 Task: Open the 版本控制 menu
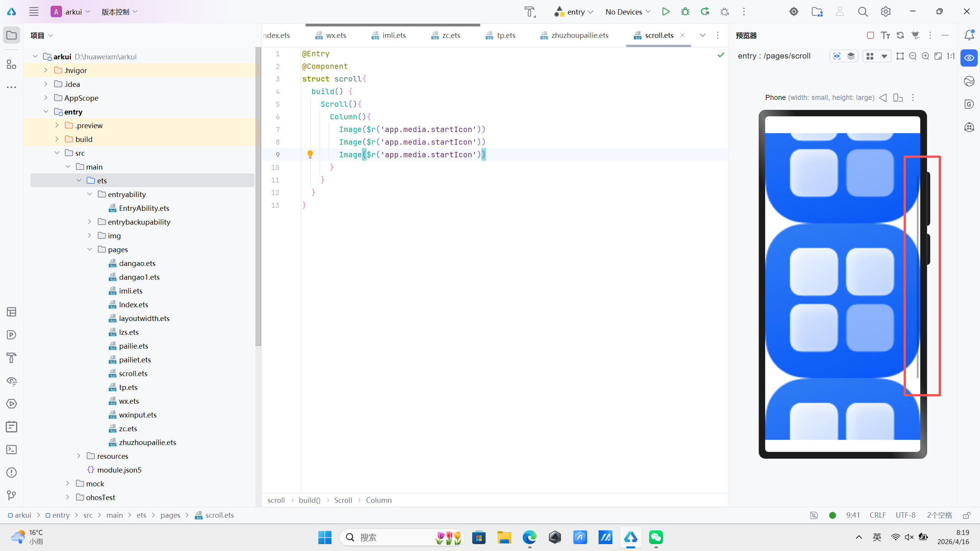pyautogui.click(x=119, y=12)
